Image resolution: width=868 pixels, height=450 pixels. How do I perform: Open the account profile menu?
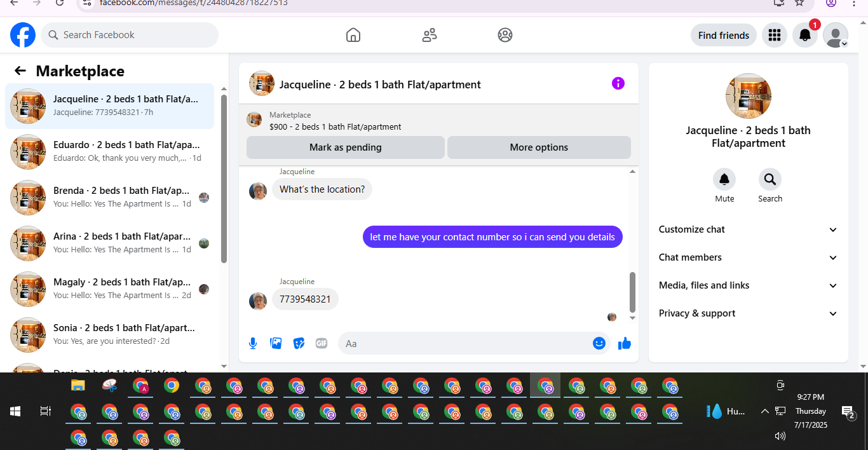pos(836,35)
